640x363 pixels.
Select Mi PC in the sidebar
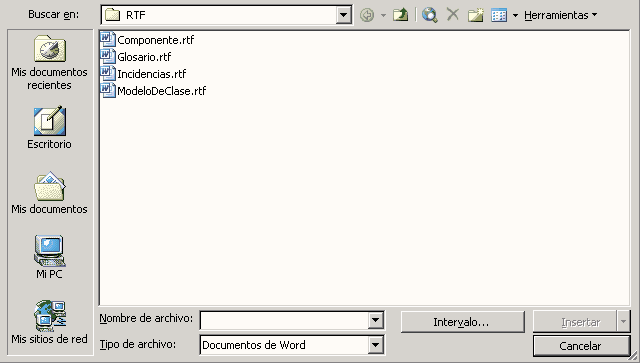(49, 257)
